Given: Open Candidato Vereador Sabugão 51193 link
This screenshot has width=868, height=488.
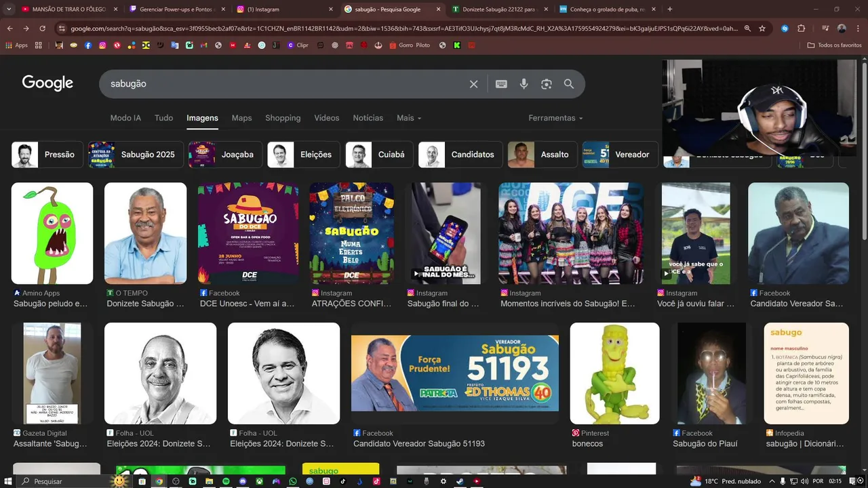Looking at the screenshot, I should click(x=419, y=443).
